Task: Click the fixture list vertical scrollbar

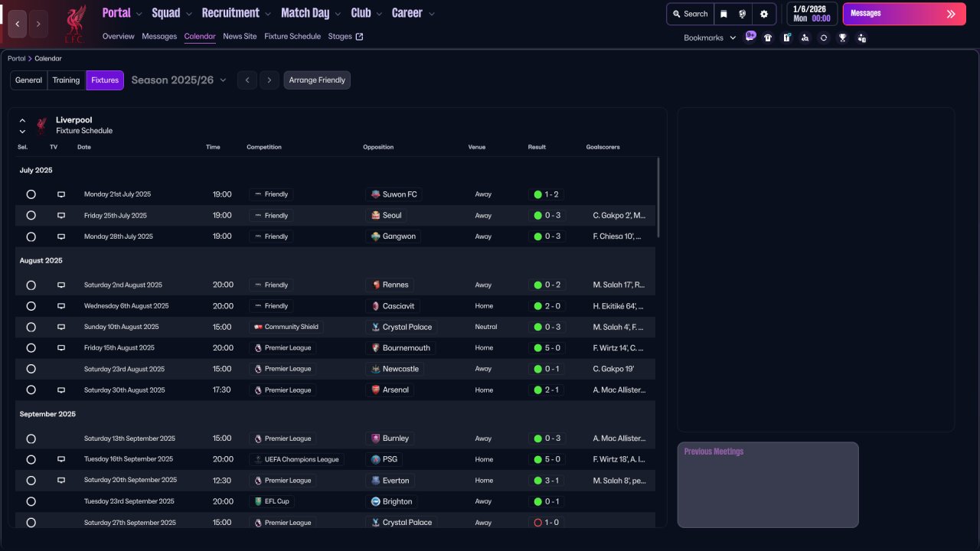Action: (x=658, y=197)
